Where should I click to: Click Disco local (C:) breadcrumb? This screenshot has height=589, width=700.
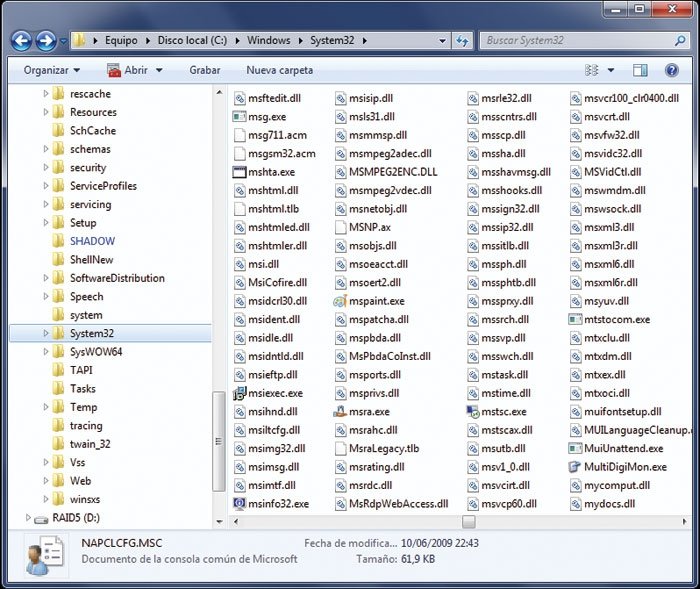click(192, 41)
